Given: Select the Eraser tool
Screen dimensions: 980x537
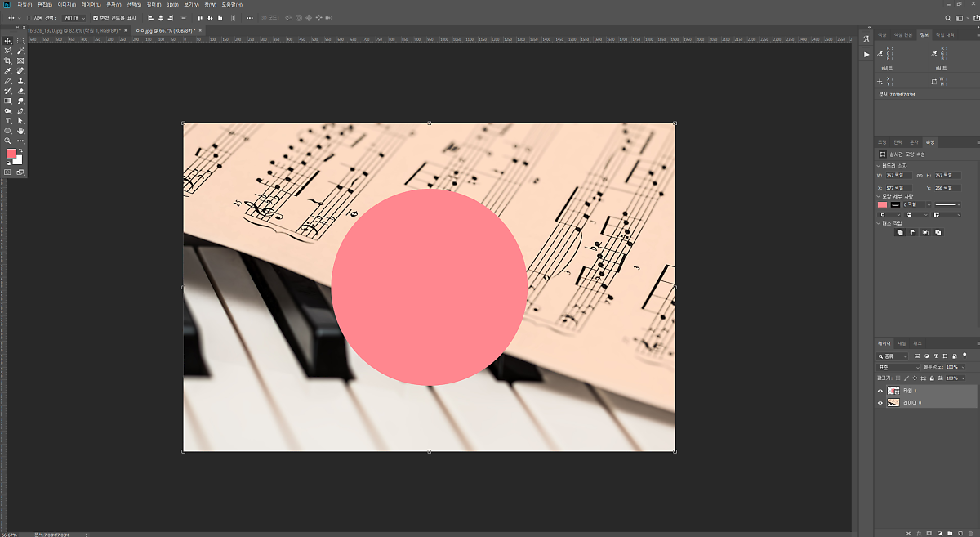Looking at the screenshot, I should pos(20,91).
